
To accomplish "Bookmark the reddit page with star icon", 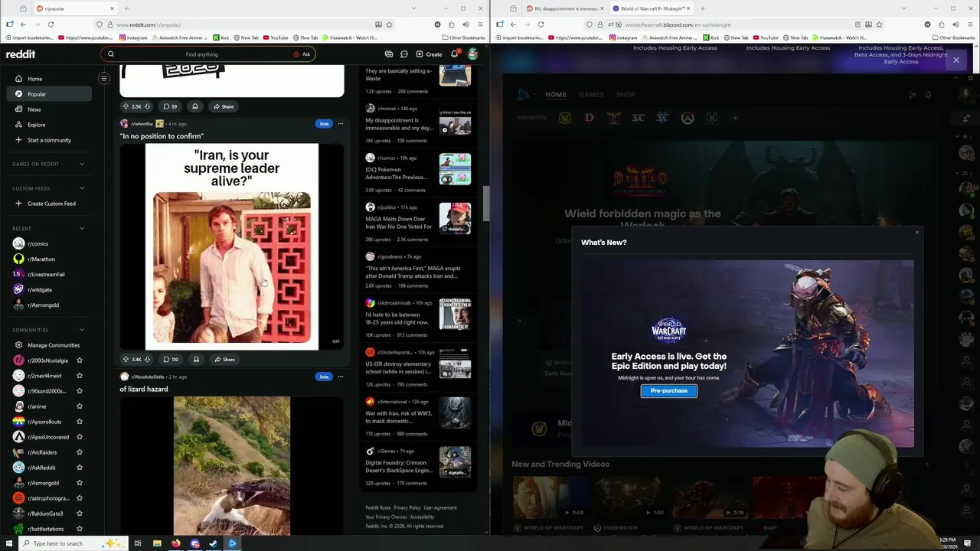I will 389,24.
